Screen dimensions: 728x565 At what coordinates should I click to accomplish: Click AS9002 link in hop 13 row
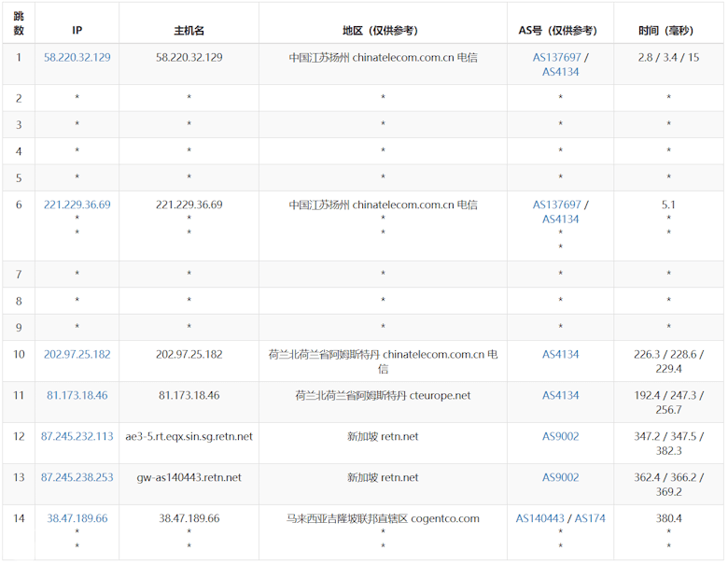point(560,476)
